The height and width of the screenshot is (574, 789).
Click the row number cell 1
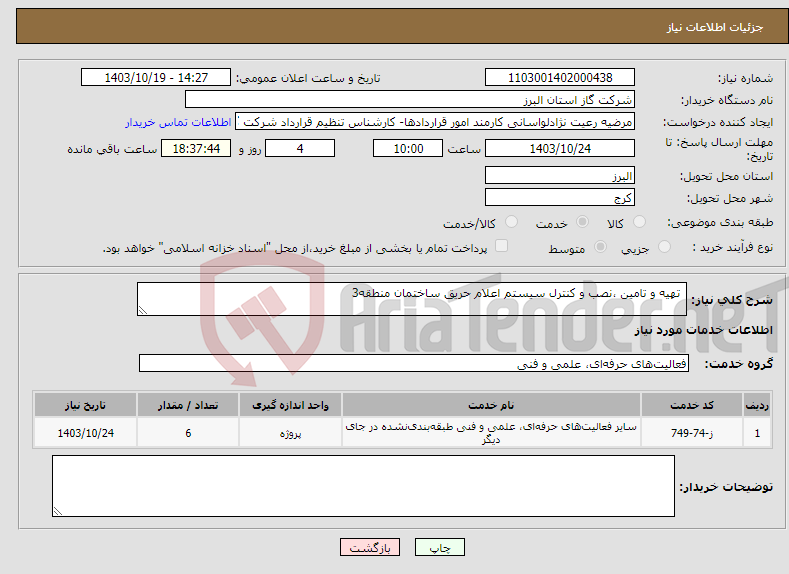coord(757,433)
